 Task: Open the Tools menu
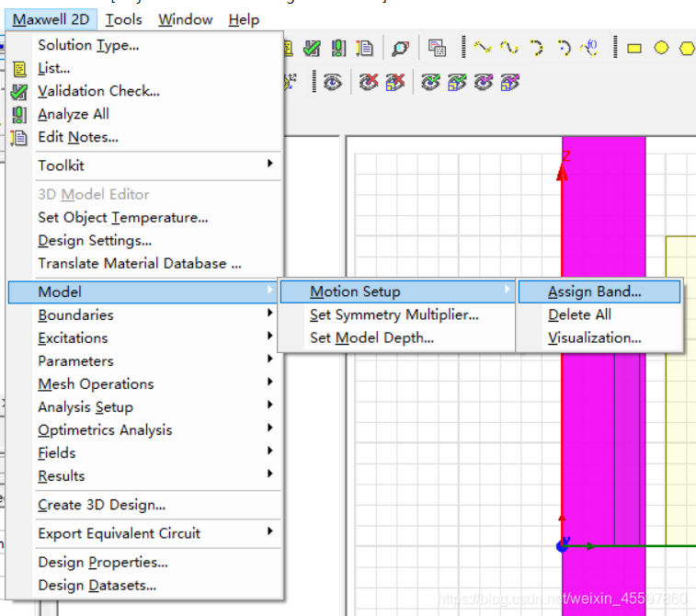(x=123, y=19)
